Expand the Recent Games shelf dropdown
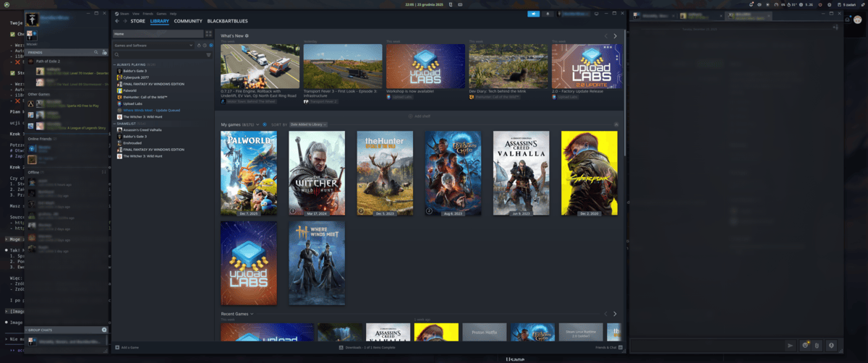 (x=252, y=314)
